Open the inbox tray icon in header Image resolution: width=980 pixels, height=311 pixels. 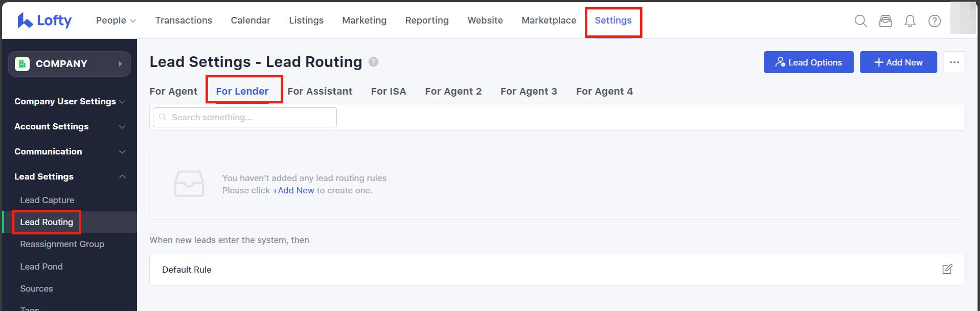[x=885, y=21]
